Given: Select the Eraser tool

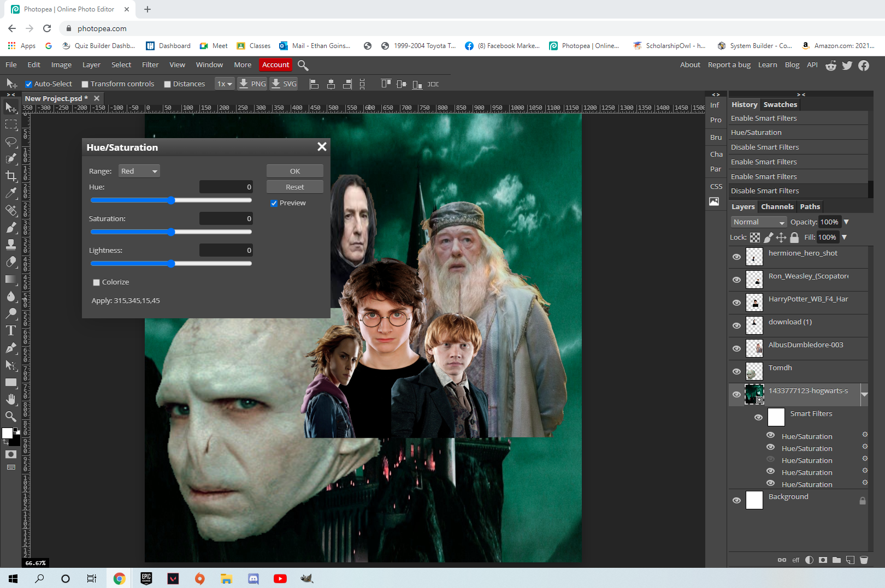Looking at the screenshot, I should tap(11, 262).
